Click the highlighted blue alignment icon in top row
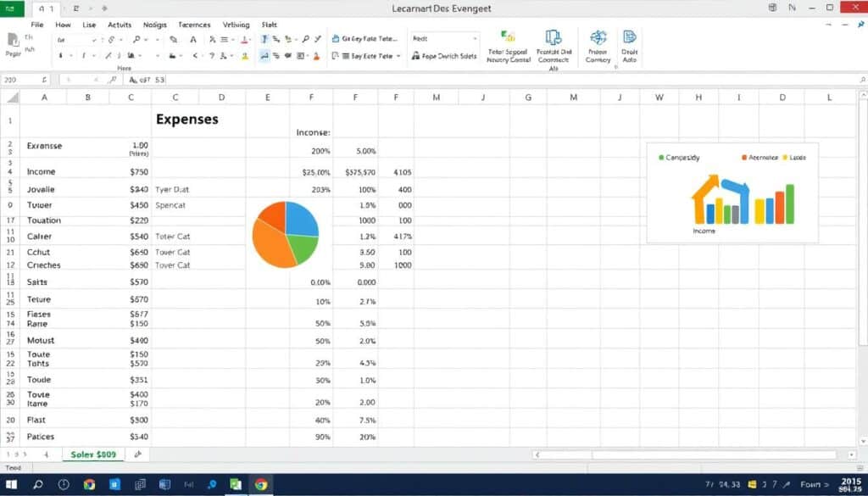The height and width of the screenshot is (496, 868). (264, 39)
